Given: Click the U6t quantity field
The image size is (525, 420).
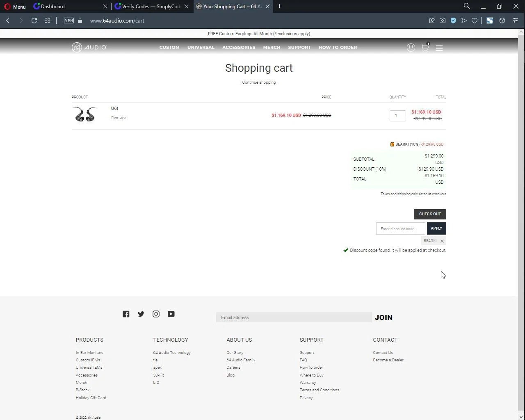Looking at the screenshot, I should click(x=397, y=116).
